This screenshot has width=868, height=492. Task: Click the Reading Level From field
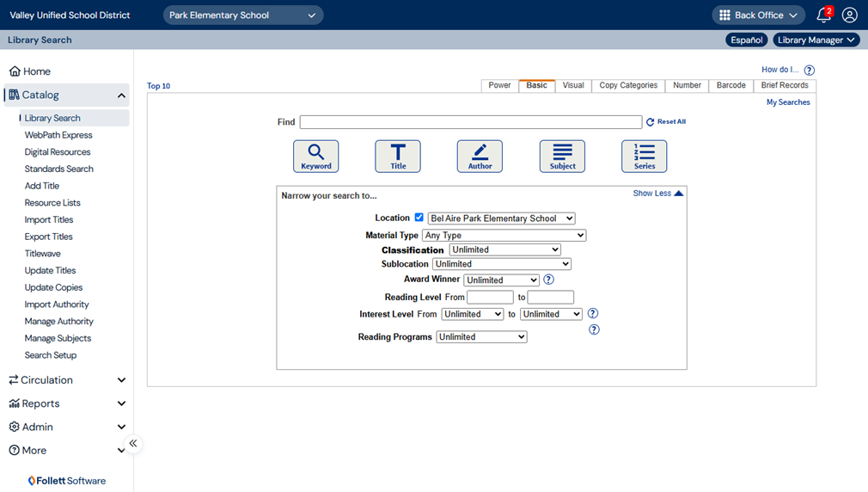[x=490, y=297]
